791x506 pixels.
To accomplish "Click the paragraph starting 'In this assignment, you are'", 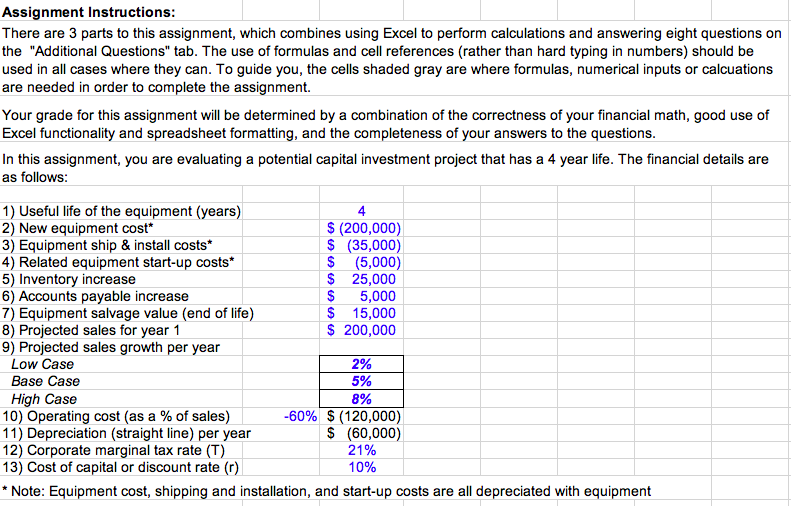I will click(x=385, y=168).
